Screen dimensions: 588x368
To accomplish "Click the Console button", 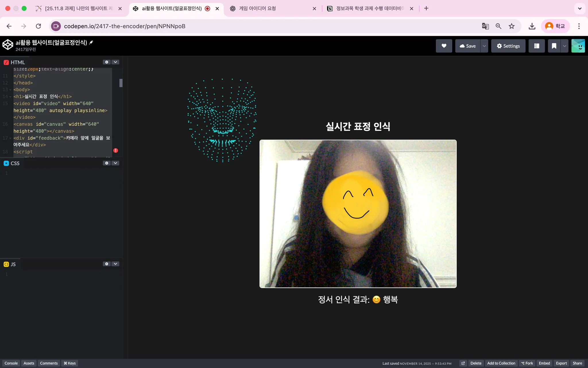I will [x=11, y=363].
